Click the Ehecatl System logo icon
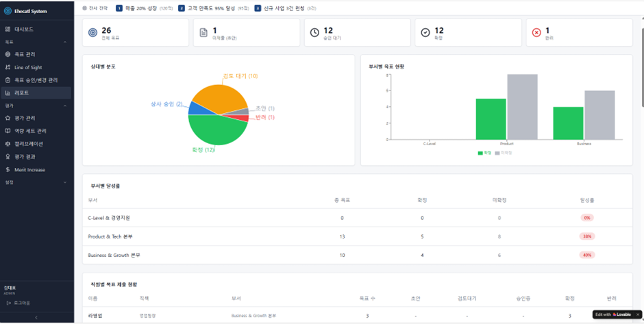The height and width of the screenshot is (324, 644). click(x=8, y=12)
